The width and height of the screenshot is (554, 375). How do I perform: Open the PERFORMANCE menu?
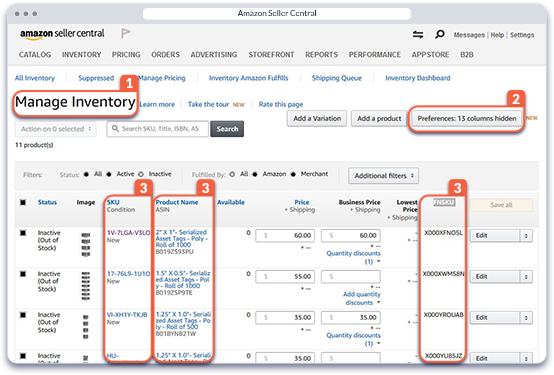[x=375, y=55]
